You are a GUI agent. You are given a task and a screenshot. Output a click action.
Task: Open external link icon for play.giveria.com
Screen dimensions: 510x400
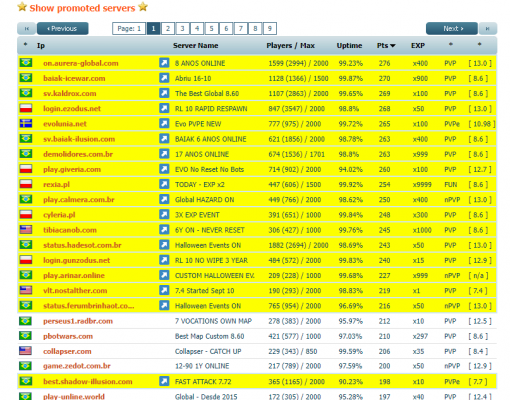[164, 169]
